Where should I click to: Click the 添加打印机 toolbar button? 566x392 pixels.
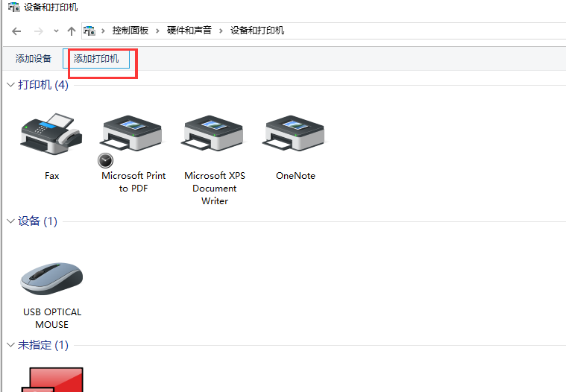click(x=96, y=58)
